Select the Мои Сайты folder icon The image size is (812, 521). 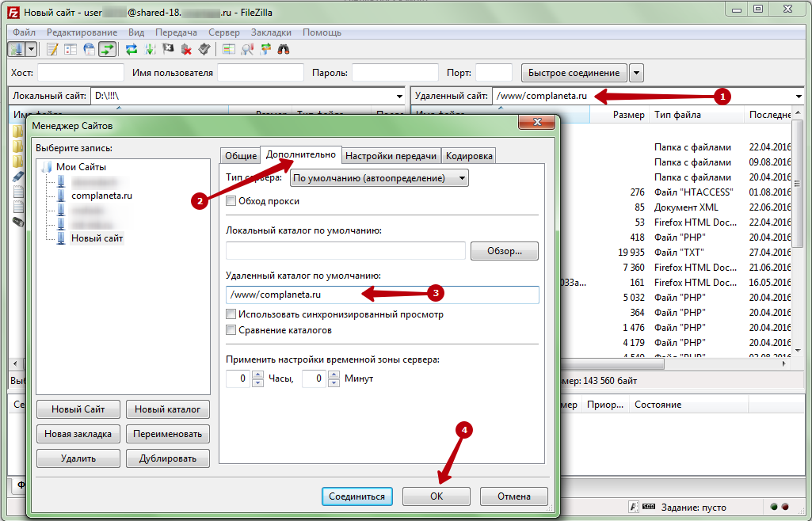(48, 166)
